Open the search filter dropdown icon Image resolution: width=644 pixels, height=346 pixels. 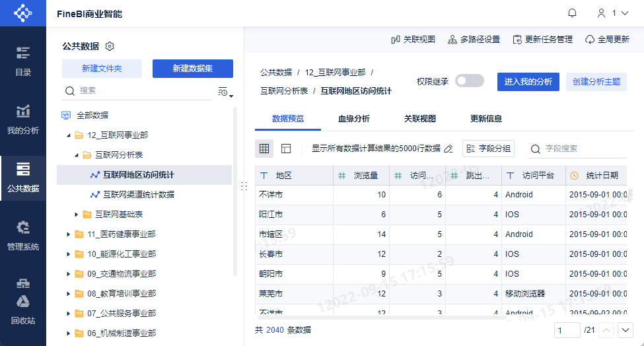tap(225, 92)
